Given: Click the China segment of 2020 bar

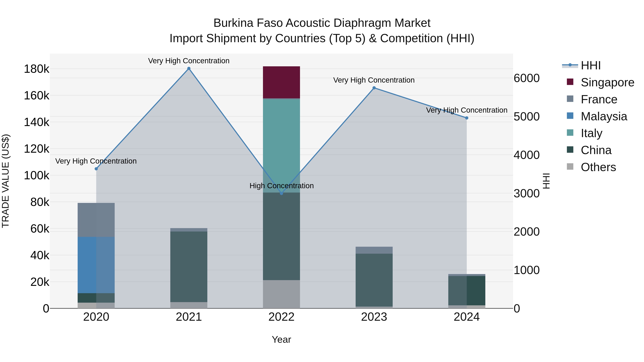Looking at the screenshot, I should 96,298.
